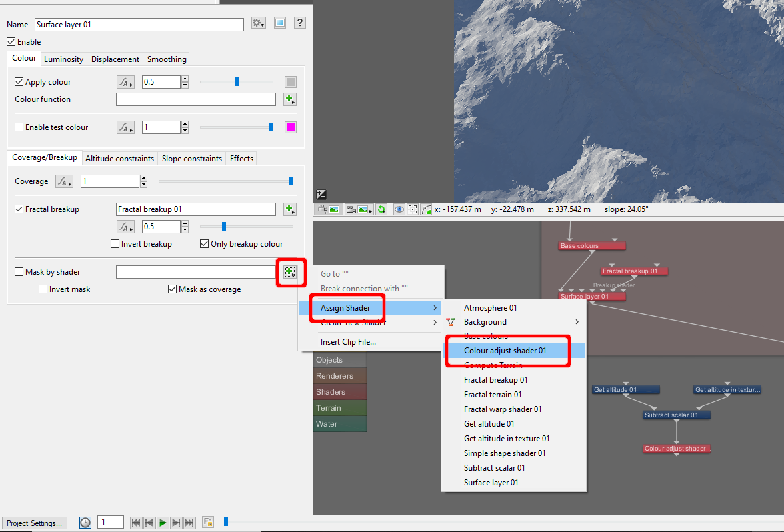The height and width of the screenshot is (532, 784).
Task: Step forward one frame
Action: tap(176, 523)
